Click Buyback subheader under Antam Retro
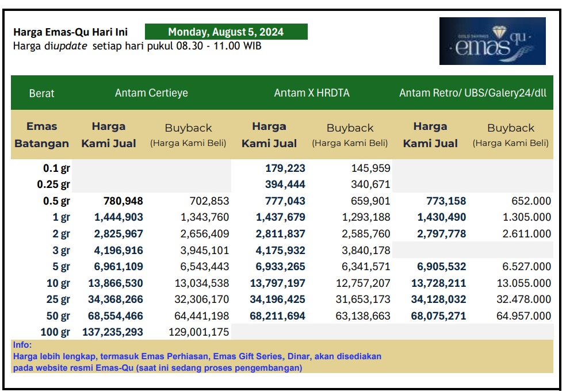Image resolution: width=566 pixels, height=392 pixels. [511, 135]
